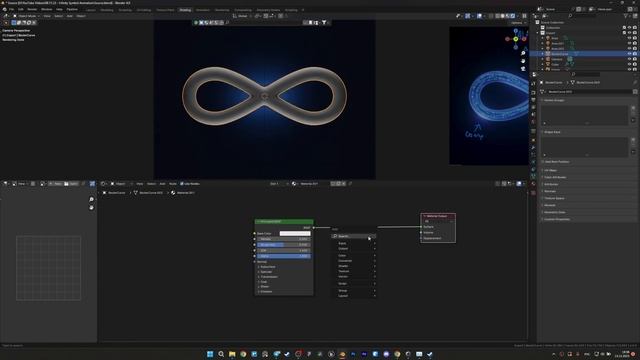Expand Subsurface section on Principled BSDF

tap(267, 267)
